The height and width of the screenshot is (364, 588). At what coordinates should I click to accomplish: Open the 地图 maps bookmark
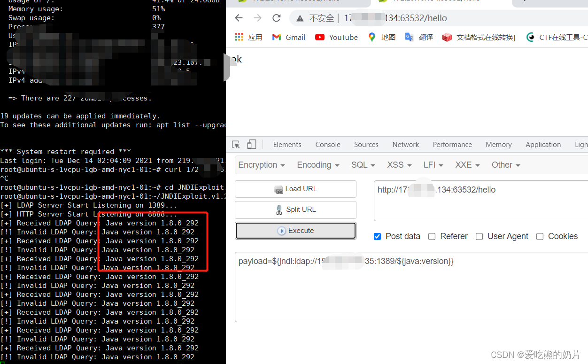coord(382,37)
